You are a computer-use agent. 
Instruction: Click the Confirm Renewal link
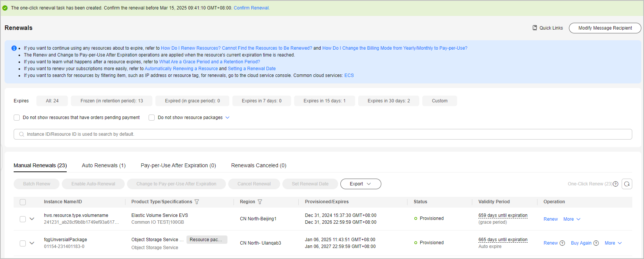pyautogui.click(x=251, y=8)
